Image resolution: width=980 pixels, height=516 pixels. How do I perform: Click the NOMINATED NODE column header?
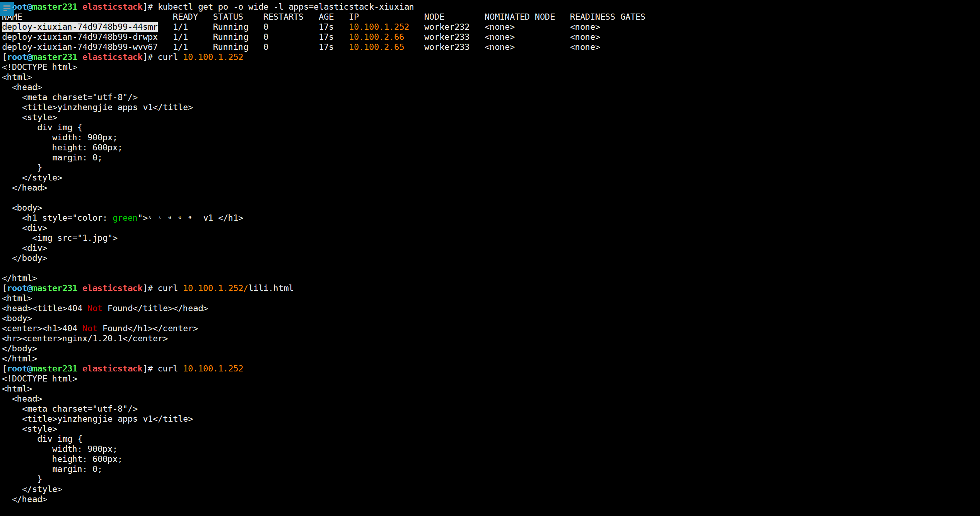[519, 17]
